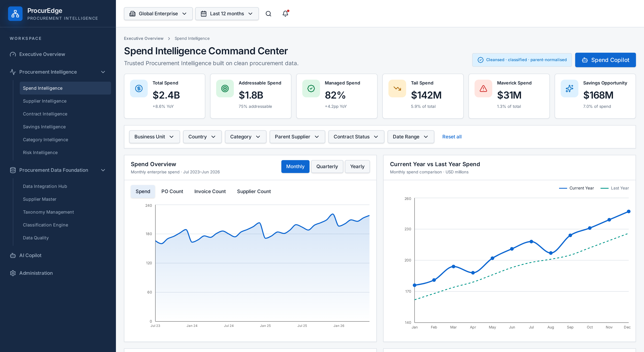
Task: Click the $168M Savings Opportunity value
Action: pos(598,95)
